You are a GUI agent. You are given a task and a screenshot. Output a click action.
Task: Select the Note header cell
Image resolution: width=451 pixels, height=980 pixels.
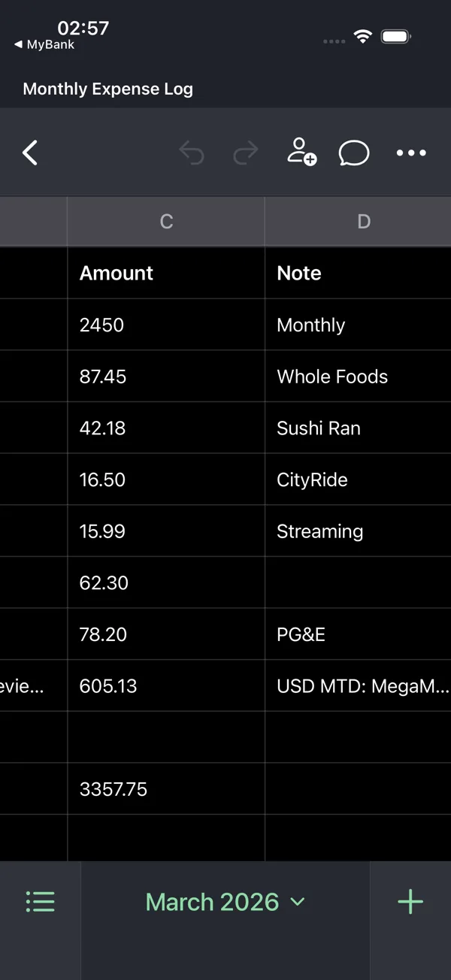[x=359, y=273]
